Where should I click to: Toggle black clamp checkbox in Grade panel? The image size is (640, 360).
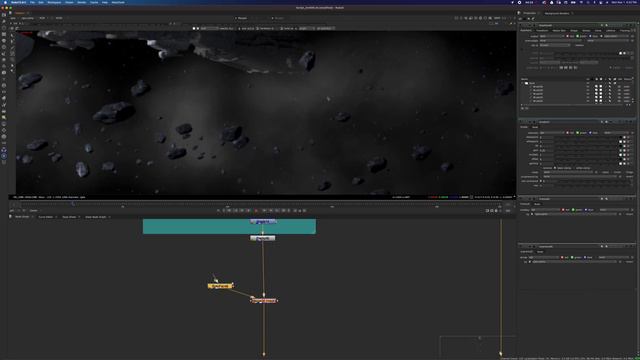click(555, 168)
